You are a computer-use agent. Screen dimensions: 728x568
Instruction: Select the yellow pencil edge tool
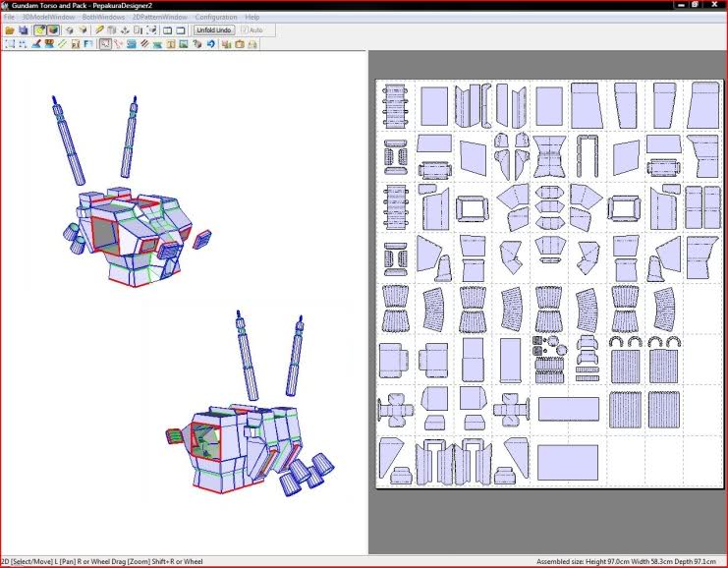pyautogui.click(x=99, y=30)
